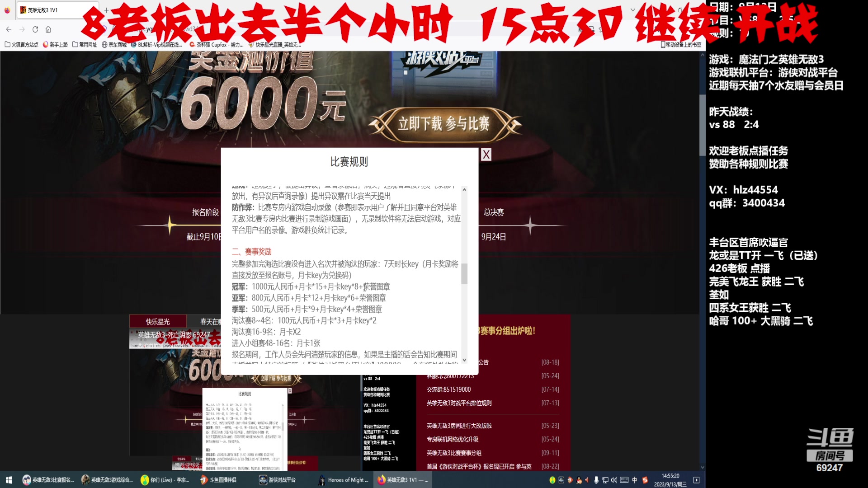Go back with the browser back arrow
Viewport: 868px width, 488px height.
pyautogui.click(x=9, y=29)
